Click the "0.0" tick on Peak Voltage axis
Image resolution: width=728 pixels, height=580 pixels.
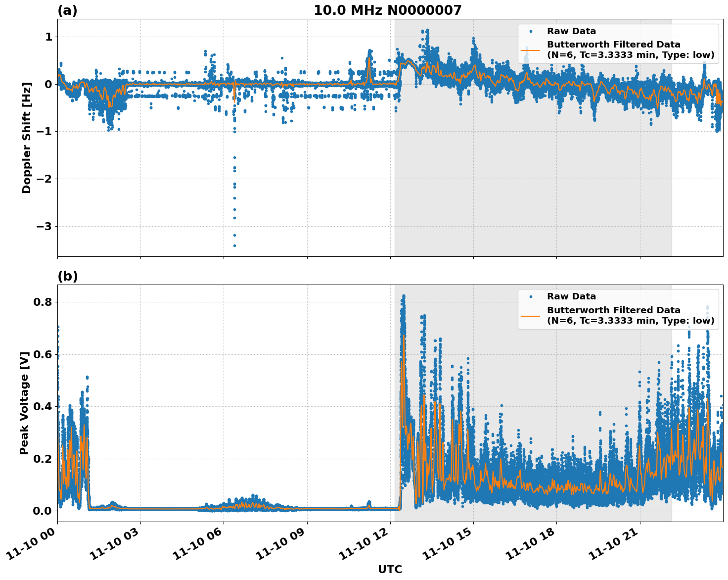click(43, 511)
